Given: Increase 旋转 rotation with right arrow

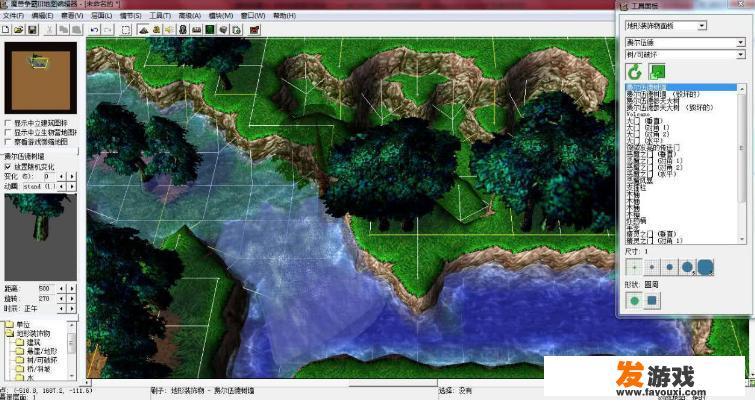Looking at the screenshot, I should (72, 299).
